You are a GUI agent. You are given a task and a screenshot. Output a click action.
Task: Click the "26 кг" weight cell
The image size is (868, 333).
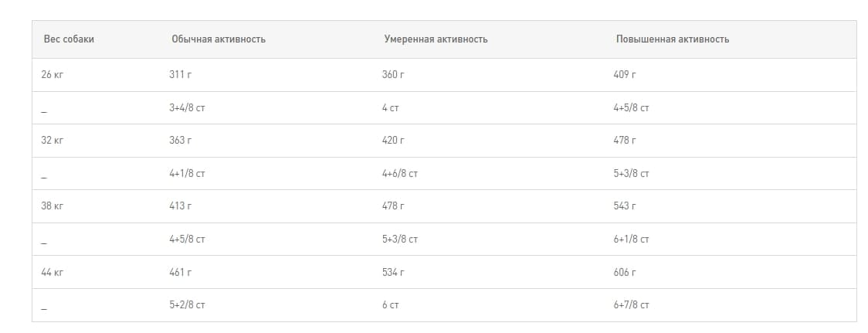click(52, 75)
